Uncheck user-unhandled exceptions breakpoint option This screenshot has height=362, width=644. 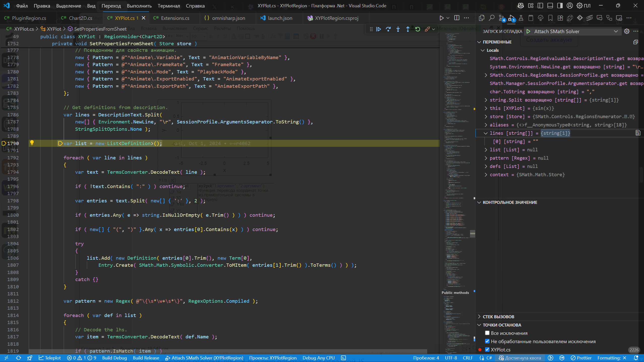coord(487,341)
